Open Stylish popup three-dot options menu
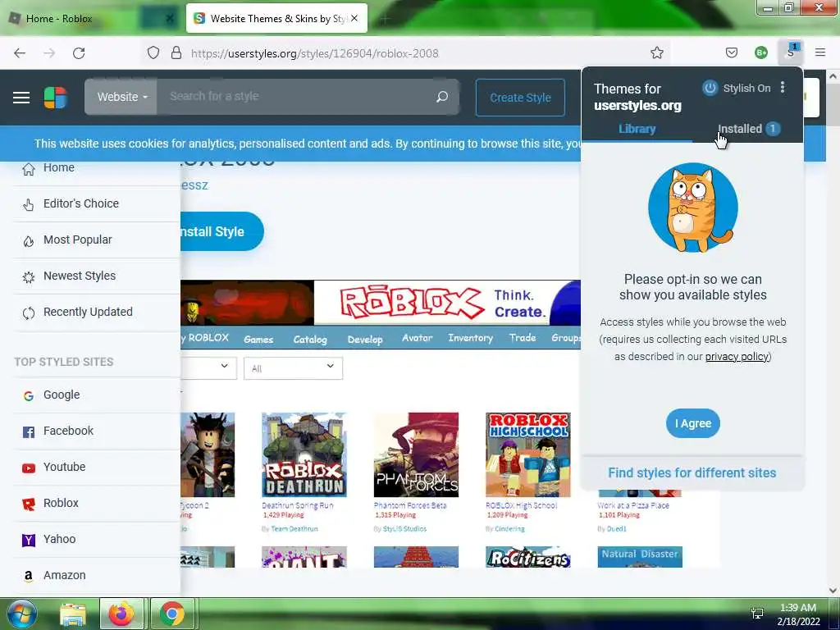The image size is (840, 630). click(783, 87)
